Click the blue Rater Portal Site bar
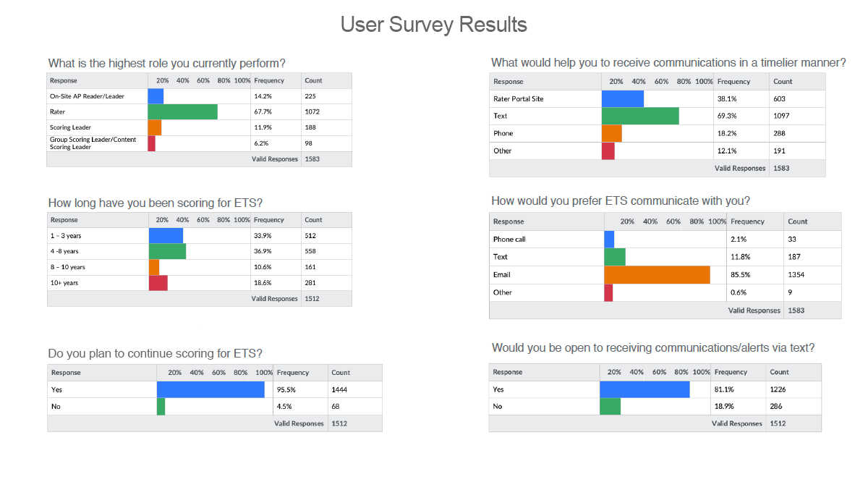 coord(622,98)
